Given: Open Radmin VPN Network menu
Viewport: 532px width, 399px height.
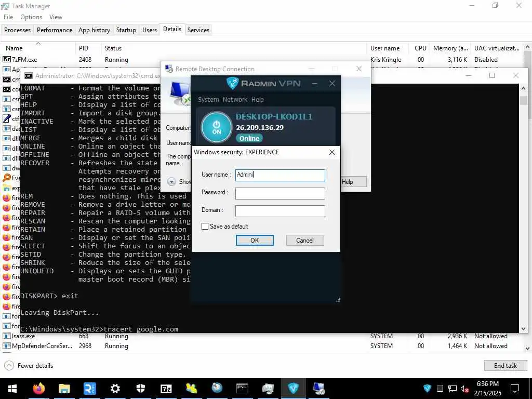Looking at the screenshot, I should coord(235,100).
